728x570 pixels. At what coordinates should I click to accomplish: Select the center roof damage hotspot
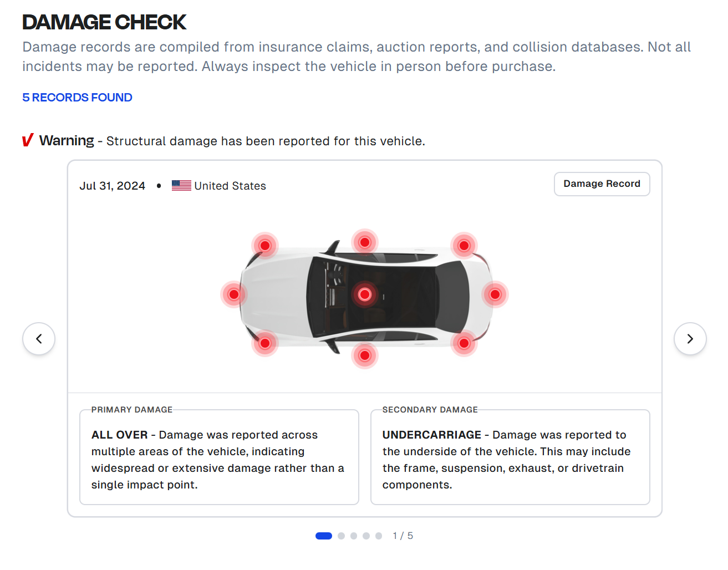(x=365, y=294)
